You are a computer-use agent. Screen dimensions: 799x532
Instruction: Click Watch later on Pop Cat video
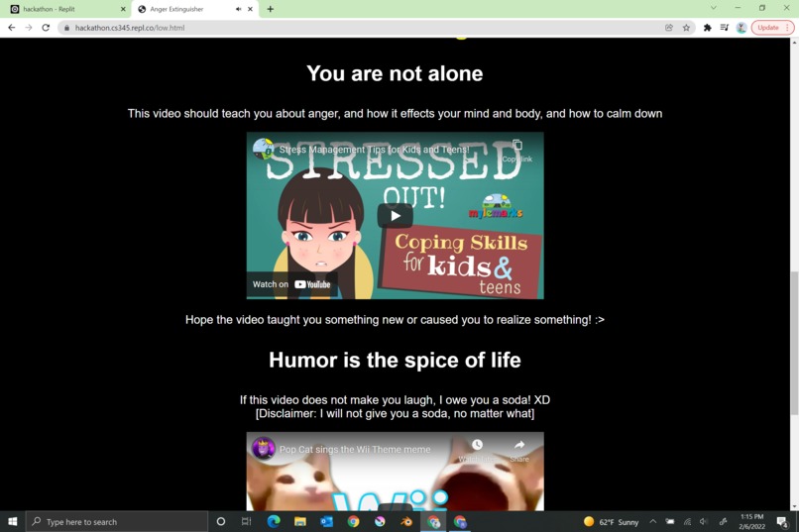(477, 450)
